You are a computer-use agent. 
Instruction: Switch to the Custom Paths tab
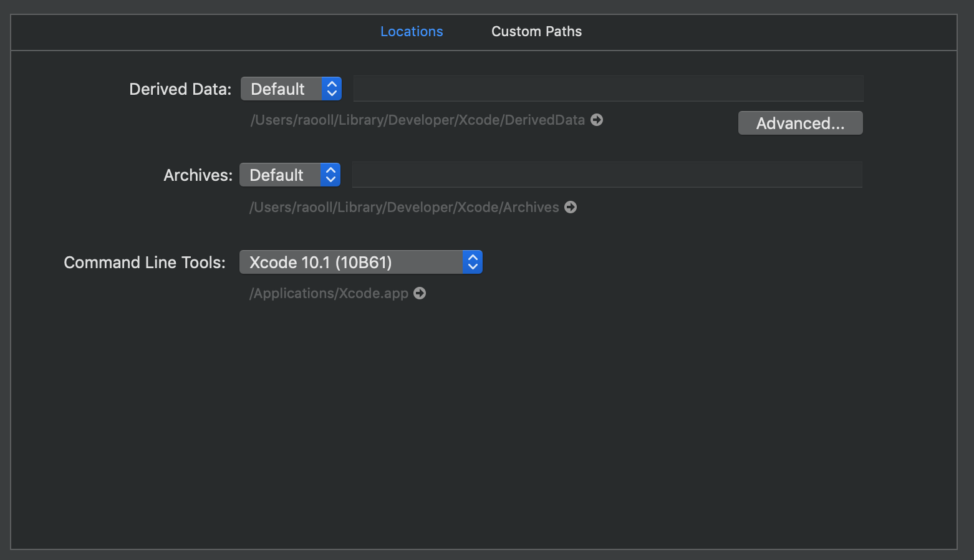(536, 31)
